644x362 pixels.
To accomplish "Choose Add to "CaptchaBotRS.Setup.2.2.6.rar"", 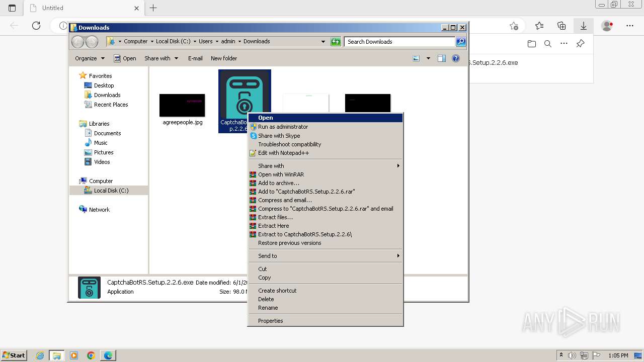I will (x=325, y=192).
